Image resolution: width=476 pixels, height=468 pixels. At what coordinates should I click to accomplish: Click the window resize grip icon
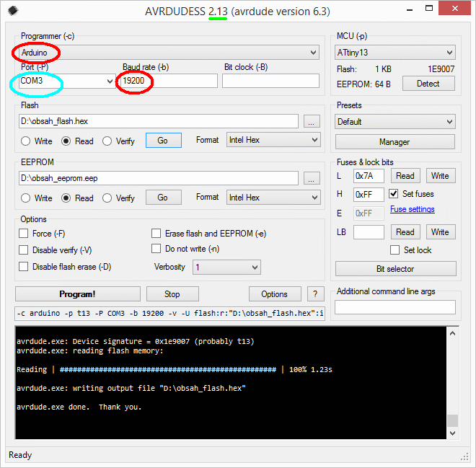[464, 456]
